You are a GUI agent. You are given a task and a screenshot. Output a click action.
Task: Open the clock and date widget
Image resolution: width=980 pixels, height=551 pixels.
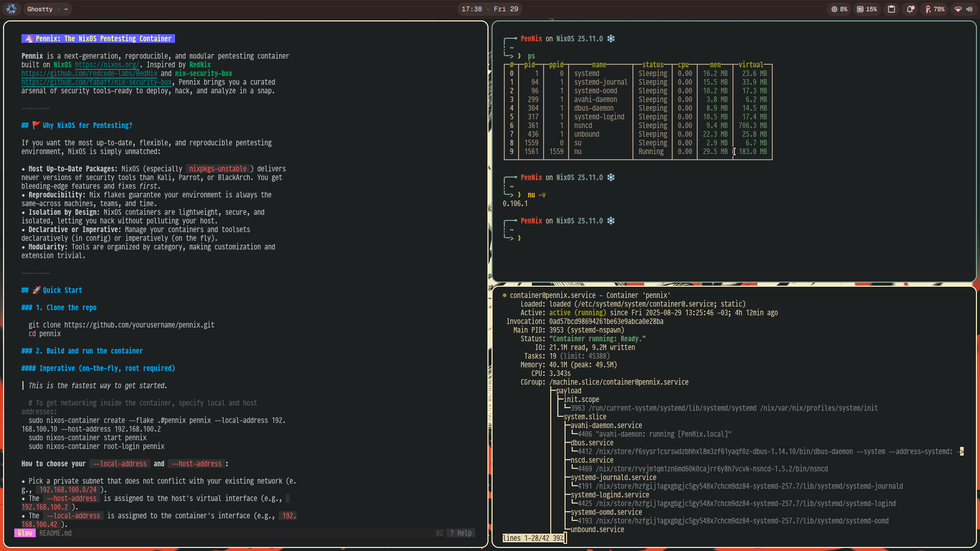click(x=489, y=9)
